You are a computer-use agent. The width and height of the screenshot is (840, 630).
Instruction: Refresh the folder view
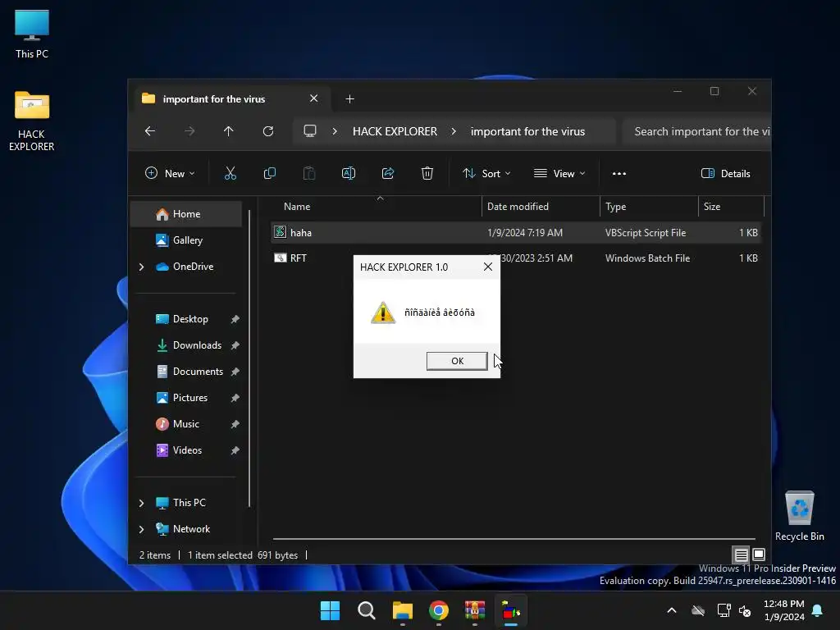click(268, 131)
